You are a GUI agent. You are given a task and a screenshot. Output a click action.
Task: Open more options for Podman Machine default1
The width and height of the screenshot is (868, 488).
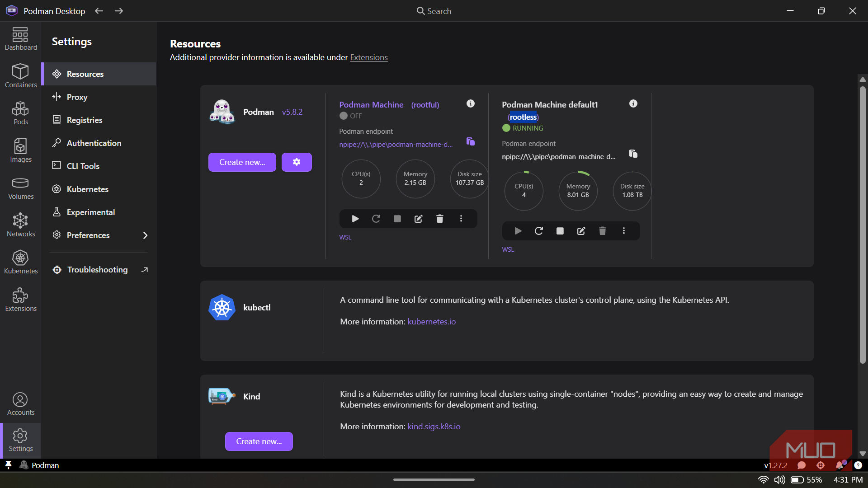pos(624,231)
